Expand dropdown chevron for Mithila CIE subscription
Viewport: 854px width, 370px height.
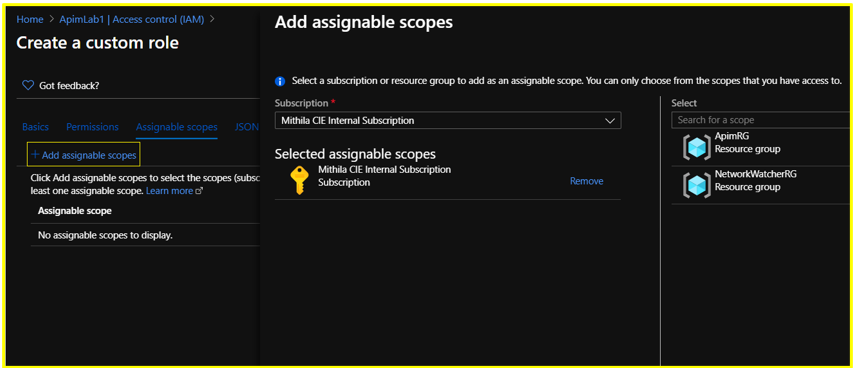click(610, 120)
